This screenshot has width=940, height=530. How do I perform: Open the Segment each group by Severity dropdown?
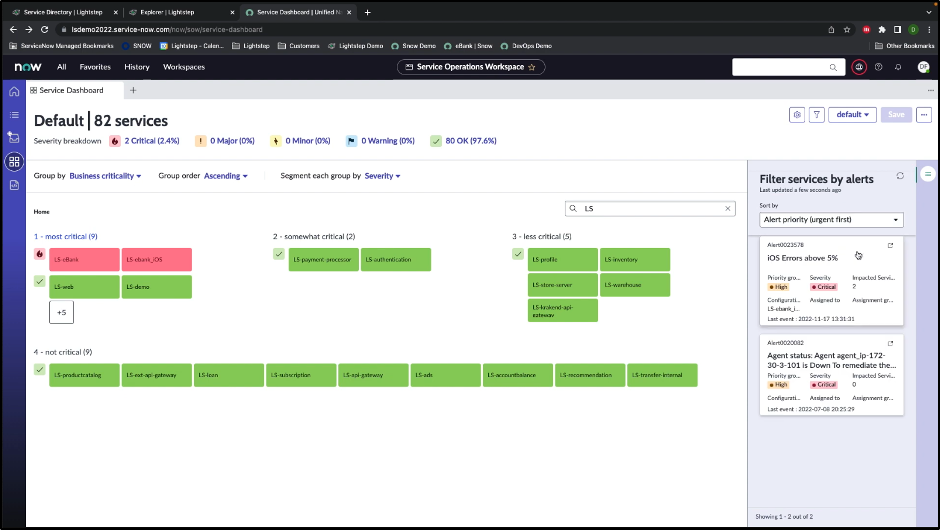click(x=382, y=176)
